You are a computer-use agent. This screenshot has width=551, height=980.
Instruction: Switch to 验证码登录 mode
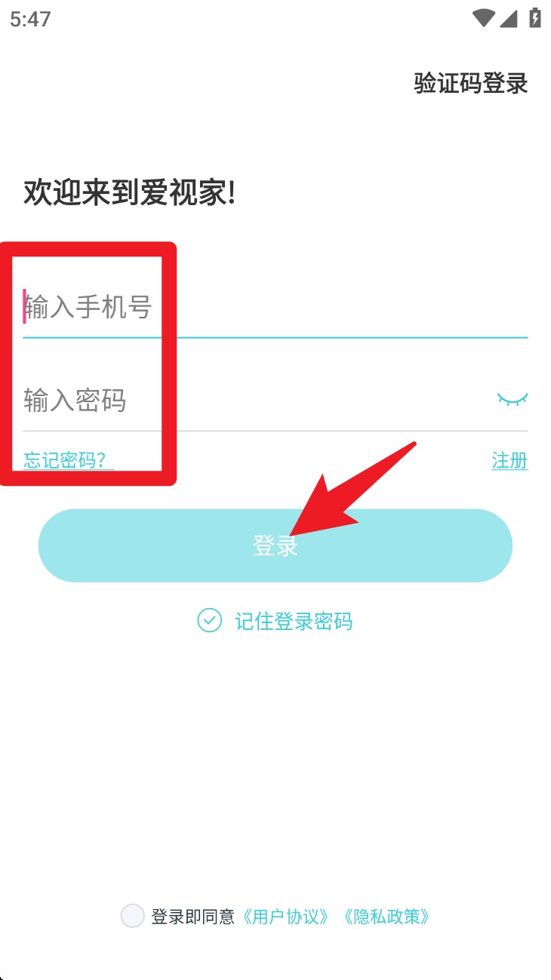click(x=471, y=83)
